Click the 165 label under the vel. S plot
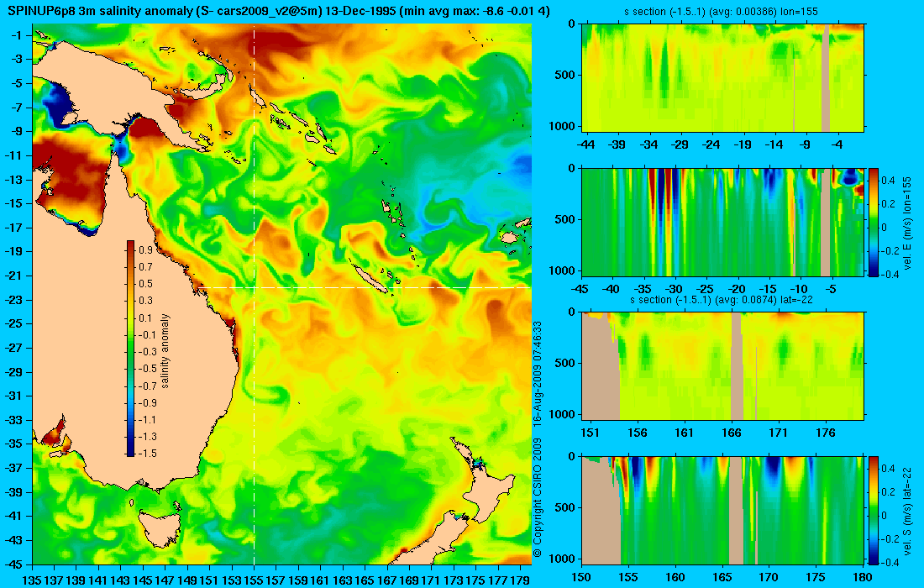924x588 pixels. tap(722, 577)
